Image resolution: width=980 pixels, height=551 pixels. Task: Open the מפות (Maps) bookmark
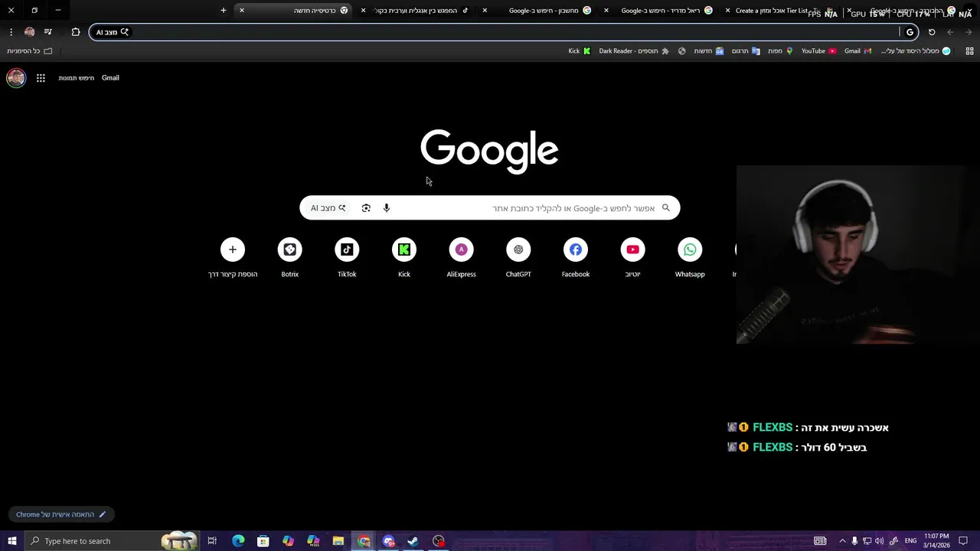coord(780,51)
